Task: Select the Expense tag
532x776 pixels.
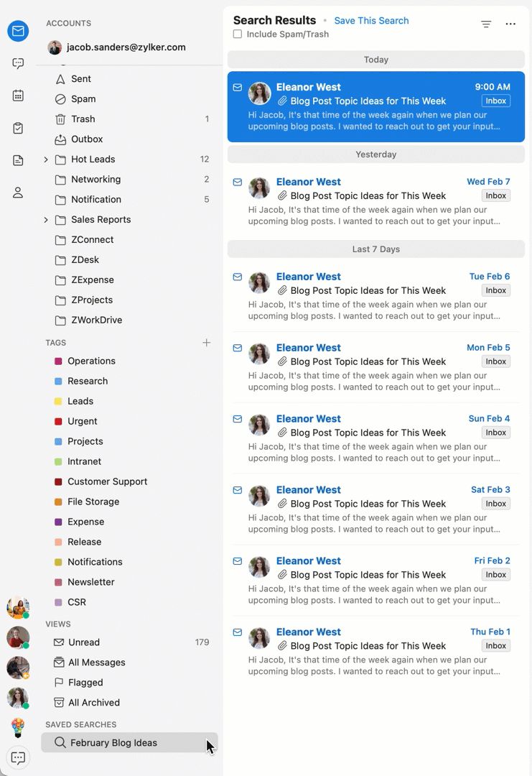Action: coord(129,522)
